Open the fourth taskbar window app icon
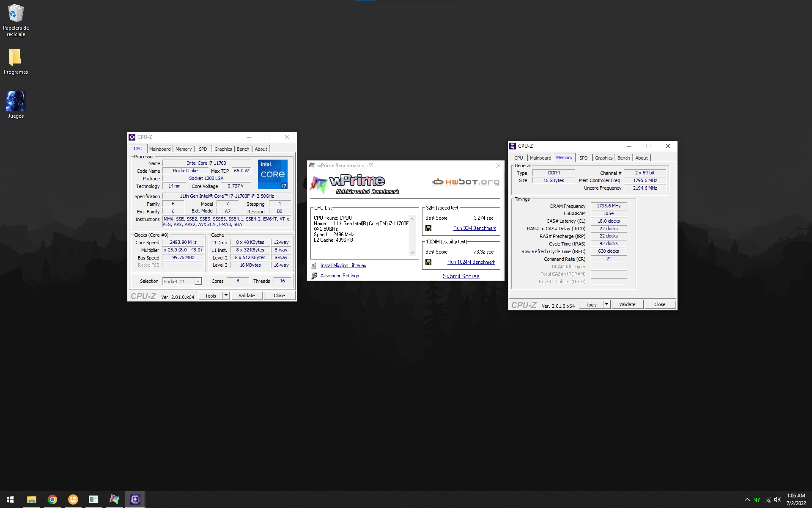The height and width of the screenshot is (508, 812). coord(93,500)
